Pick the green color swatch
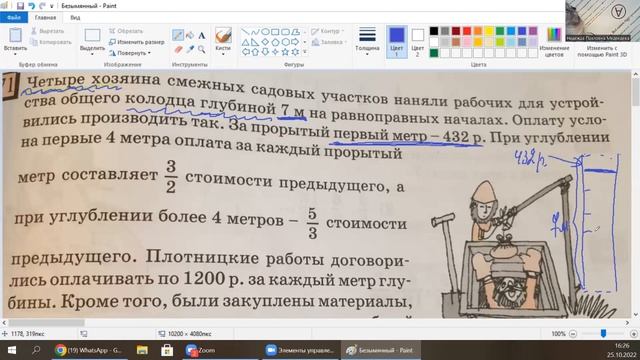 500,31
